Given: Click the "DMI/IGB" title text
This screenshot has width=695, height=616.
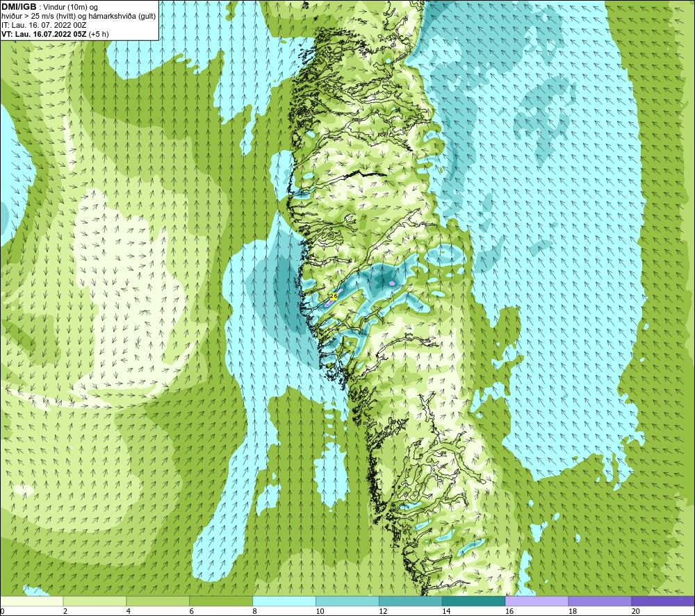Looking at the screenshot, I should pos(19,7).
